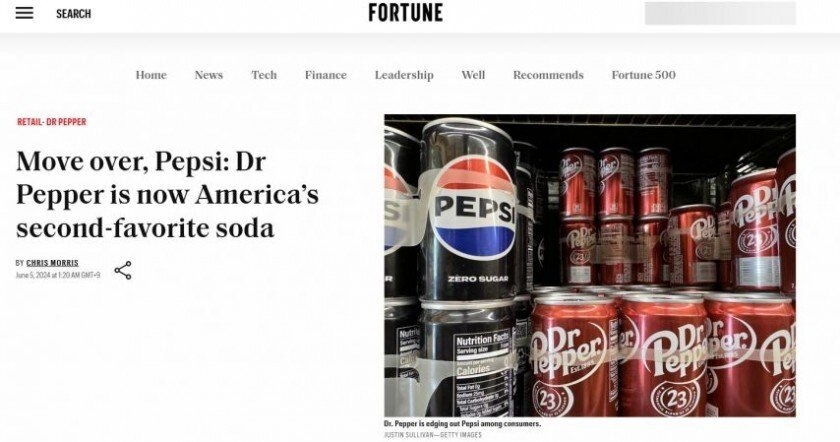
Task: Click the Pepsi and Dr Pepper cans photo
Action: pos(590,265)
